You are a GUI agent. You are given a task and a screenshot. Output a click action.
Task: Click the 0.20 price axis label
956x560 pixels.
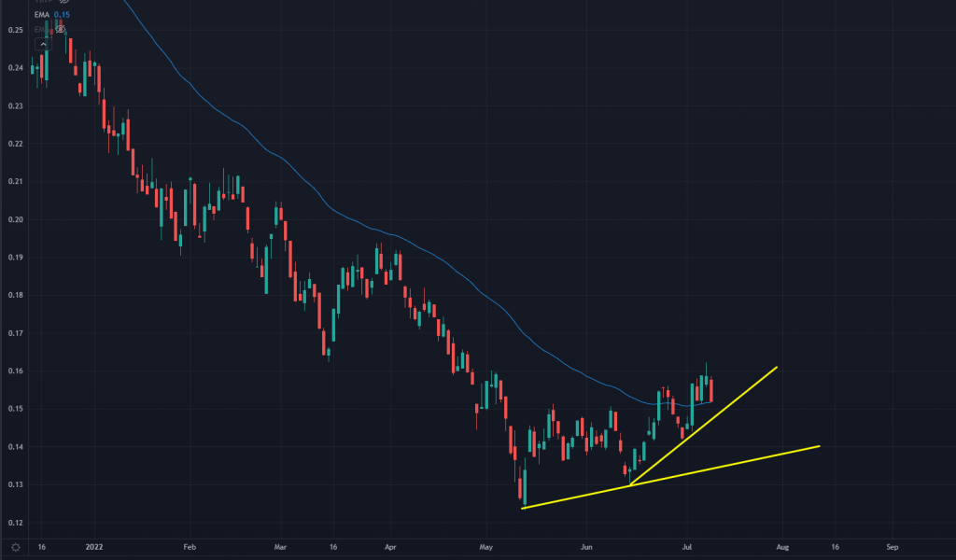16,219
